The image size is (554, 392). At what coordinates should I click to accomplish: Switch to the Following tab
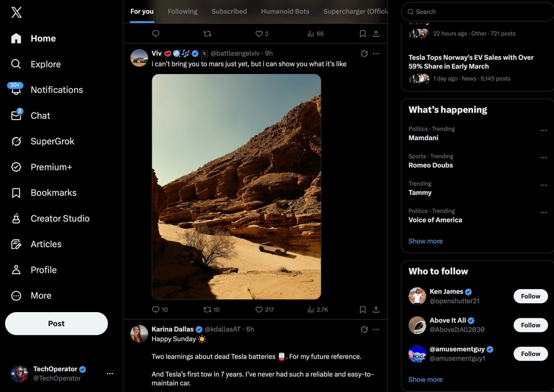182,11
